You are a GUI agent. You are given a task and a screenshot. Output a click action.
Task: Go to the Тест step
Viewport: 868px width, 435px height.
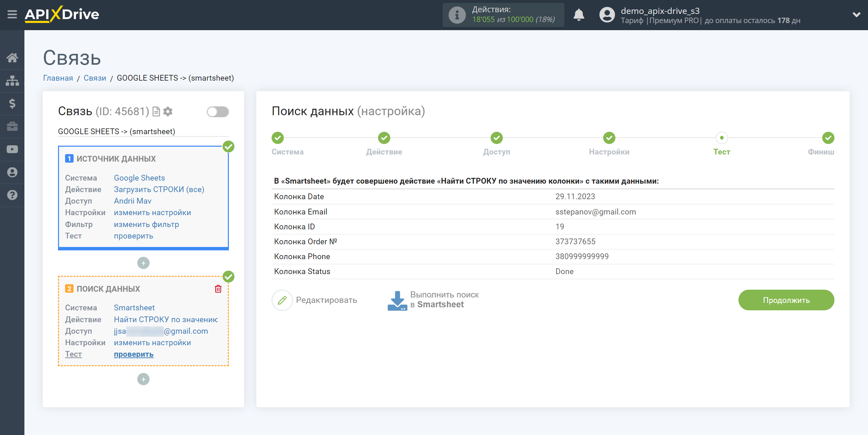(x=722, y=138)
